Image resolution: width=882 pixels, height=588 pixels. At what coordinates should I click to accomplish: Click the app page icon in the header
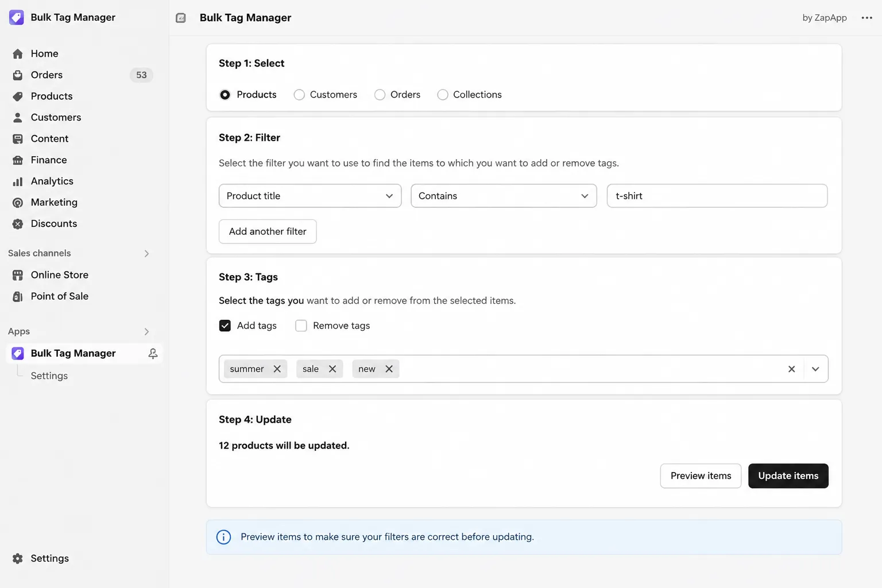coord(181,18)
